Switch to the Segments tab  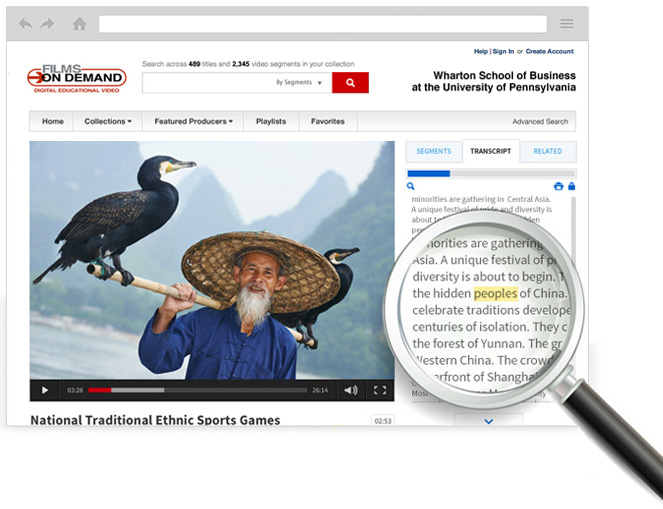pyautogui.click(x=433, y=151)
